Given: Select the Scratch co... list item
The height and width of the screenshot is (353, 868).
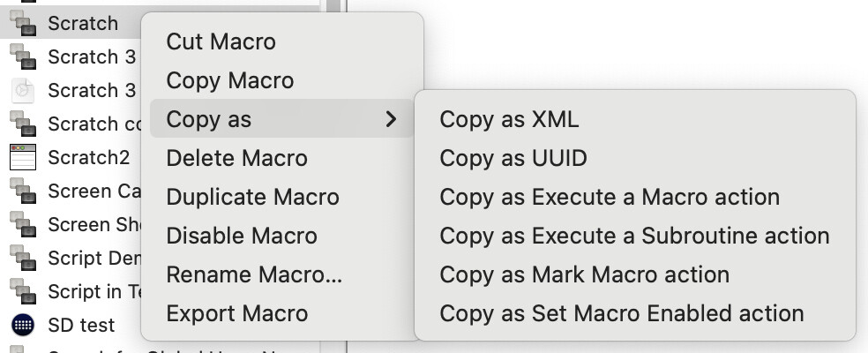Looking at the screenshot, I should (72, 124).
